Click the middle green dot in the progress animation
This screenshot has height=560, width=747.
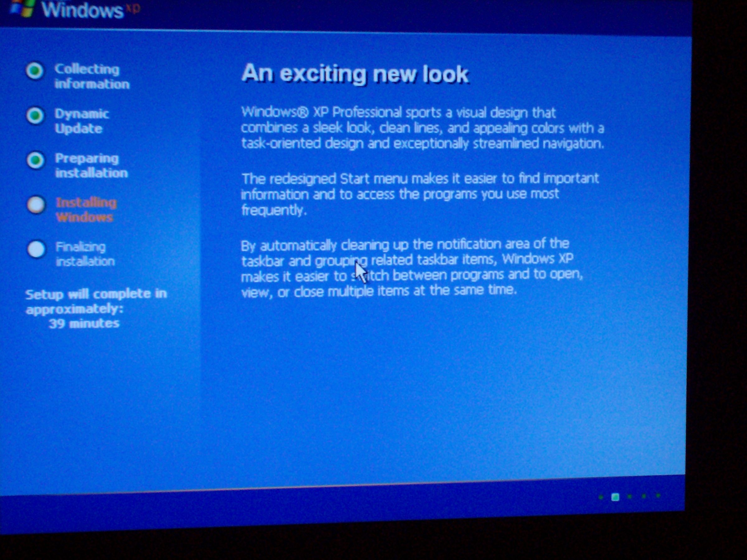630,496
